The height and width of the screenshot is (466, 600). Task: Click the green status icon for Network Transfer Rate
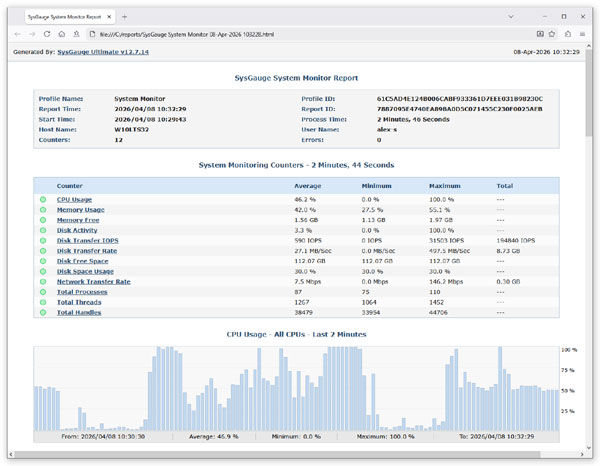click(x=43, y=282)
